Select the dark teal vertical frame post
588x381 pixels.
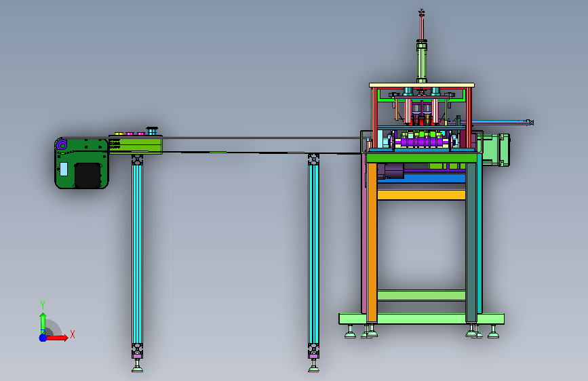coord(471,242)
